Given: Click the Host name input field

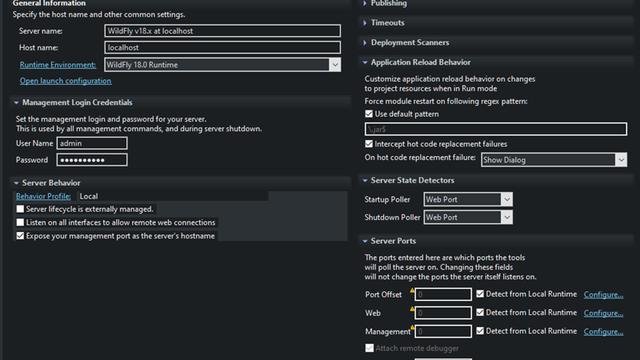Looking at the screenshot, I should [x=222, y=48].
